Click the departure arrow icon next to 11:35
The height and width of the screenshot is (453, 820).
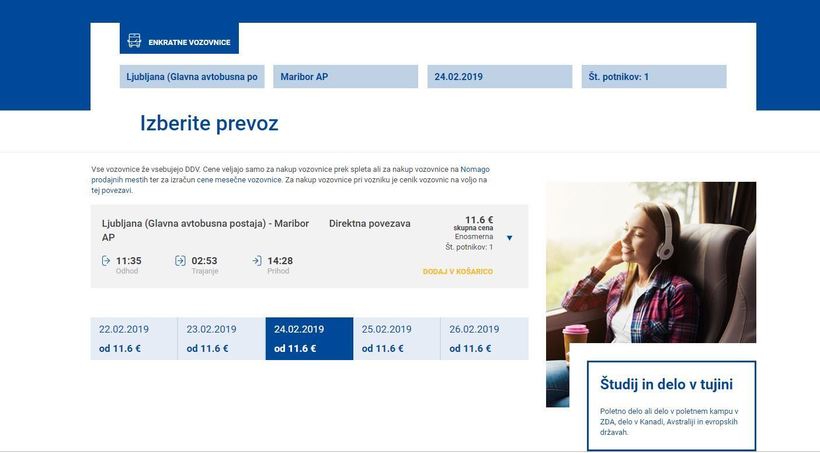click(106, 261)
